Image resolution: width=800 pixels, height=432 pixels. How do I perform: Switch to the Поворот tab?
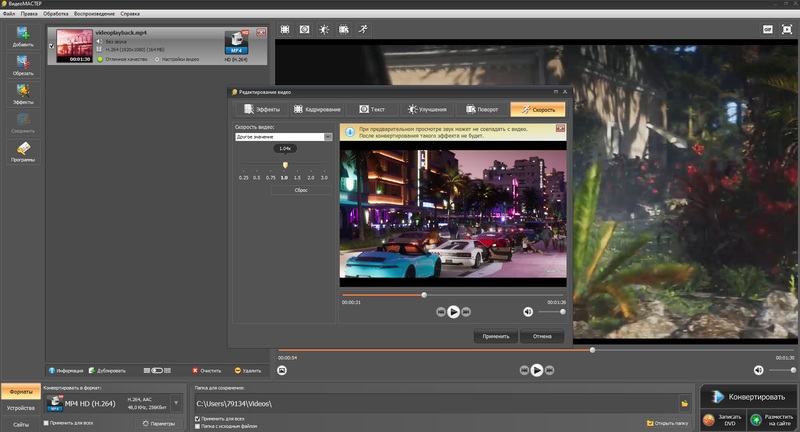482,109
